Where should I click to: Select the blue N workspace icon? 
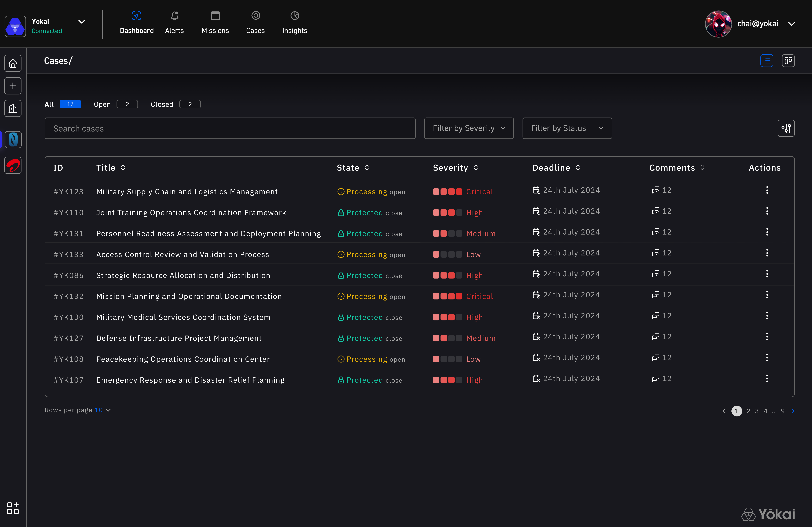coord(13,140)
